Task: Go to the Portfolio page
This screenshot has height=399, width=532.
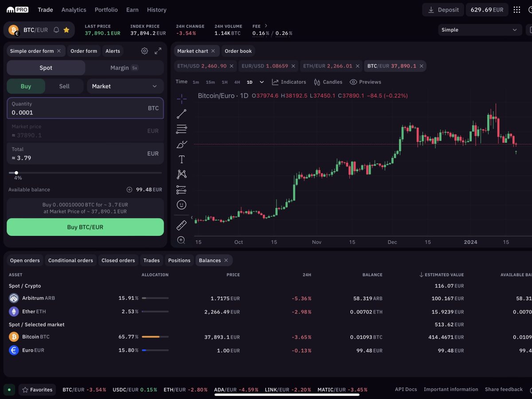Action: pyautogui.click(x=106, y=10)
